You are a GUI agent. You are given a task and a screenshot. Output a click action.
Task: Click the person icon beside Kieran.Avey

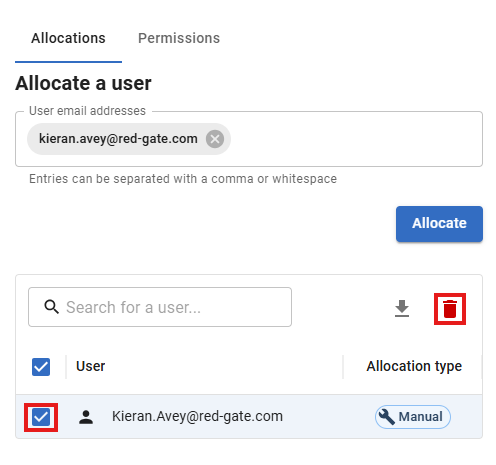(86, 417)
